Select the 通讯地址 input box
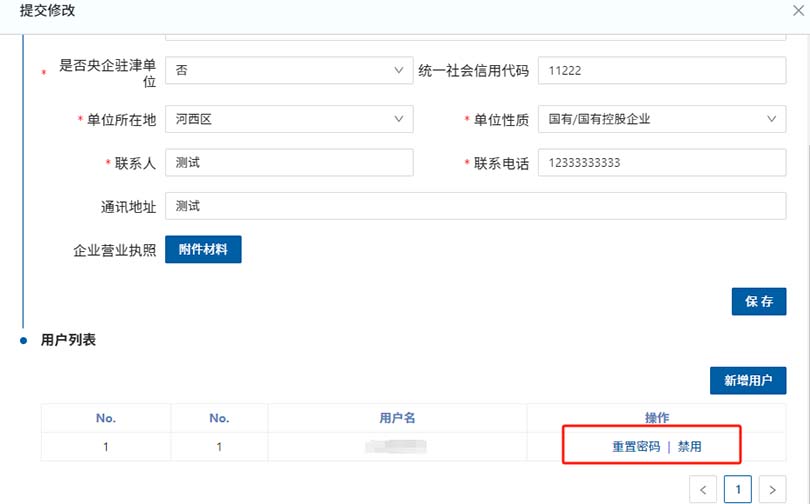810x504 pixels. point(475,206)
